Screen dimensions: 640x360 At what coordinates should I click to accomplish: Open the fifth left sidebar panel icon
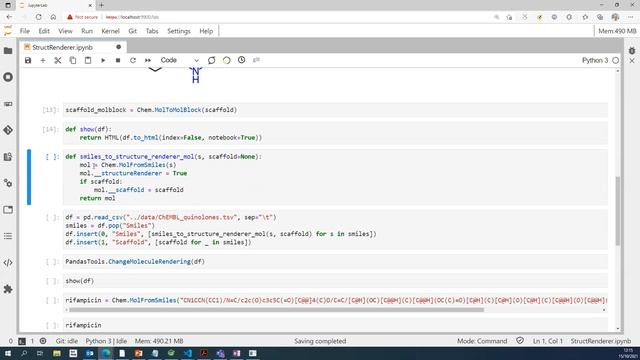[x=8, y=157]
